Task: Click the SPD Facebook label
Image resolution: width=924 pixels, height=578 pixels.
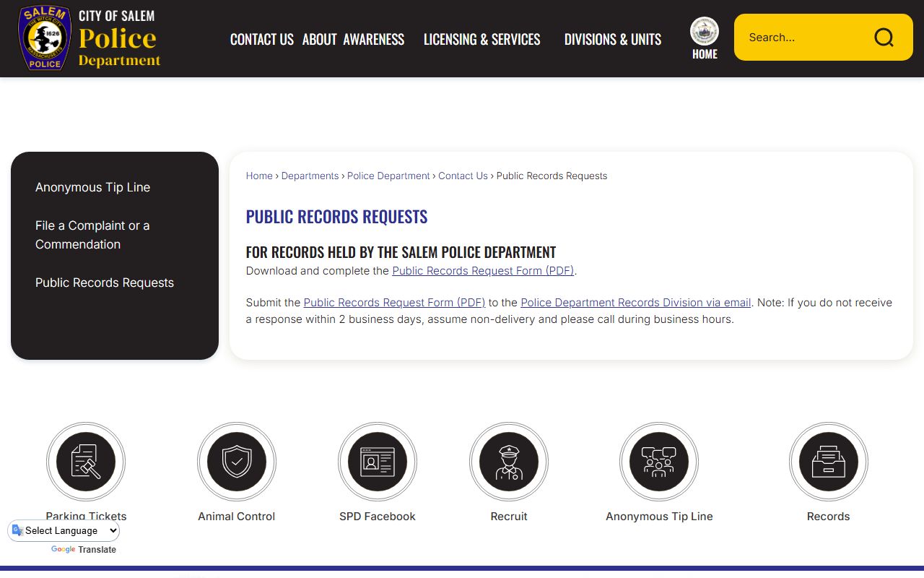Action: click(x=378, y=517)
